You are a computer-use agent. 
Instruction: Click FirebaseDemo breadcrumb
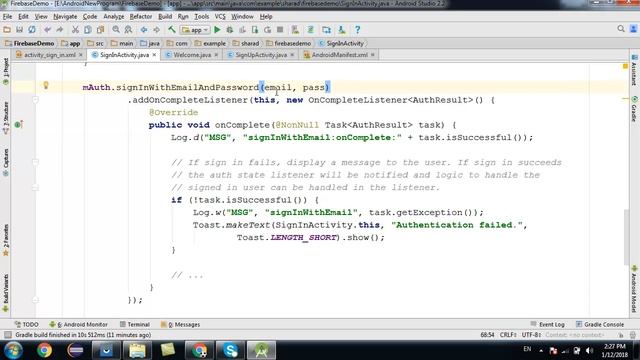pos(29,43)
